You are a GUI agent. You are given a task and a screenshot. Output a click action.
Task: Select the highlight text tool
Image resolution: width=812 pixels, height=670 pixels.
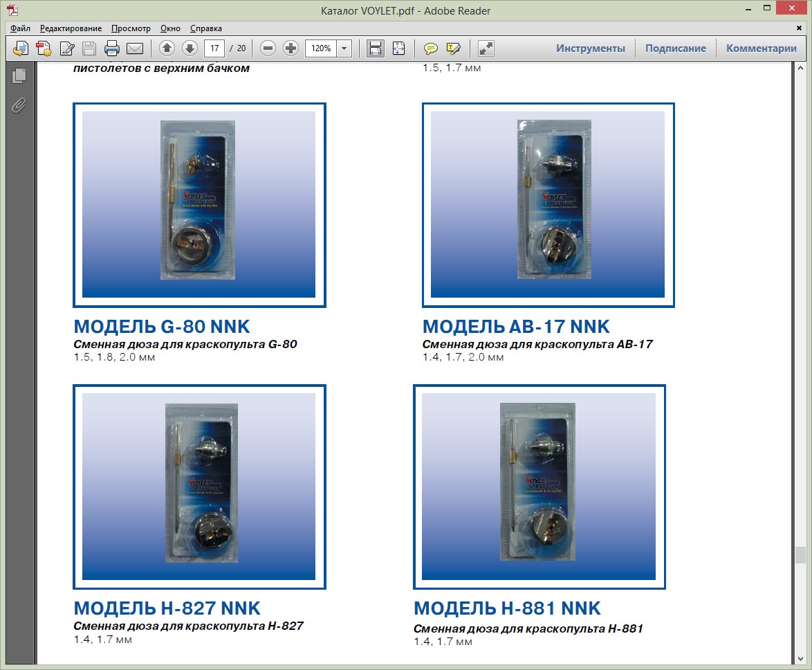click(x=453, y=48)
